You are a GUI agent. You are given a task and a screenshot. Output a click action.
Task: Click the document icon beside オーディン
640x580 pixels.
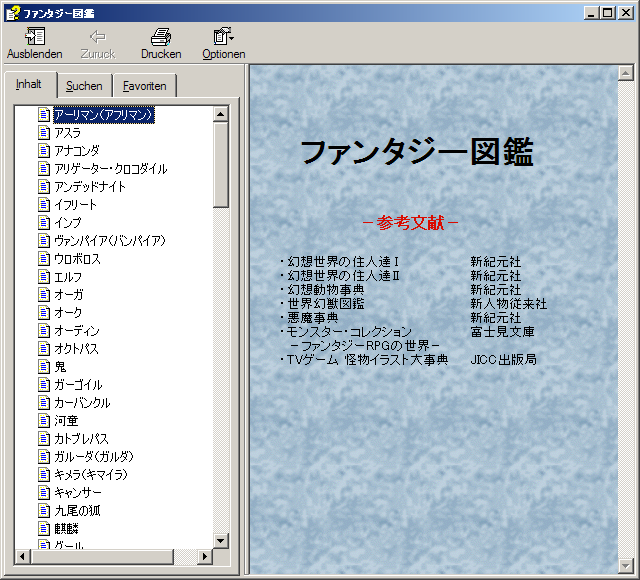(x=44, y=331)
